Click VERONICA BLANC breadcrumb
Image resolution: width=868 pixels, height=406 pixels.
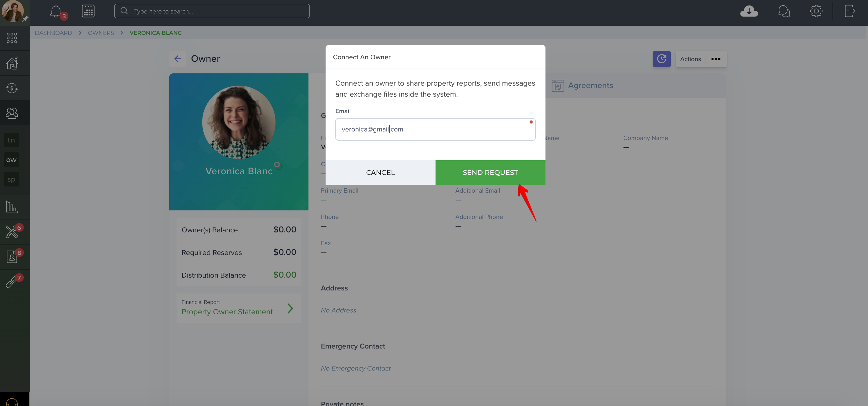click(x=155, y=33)
